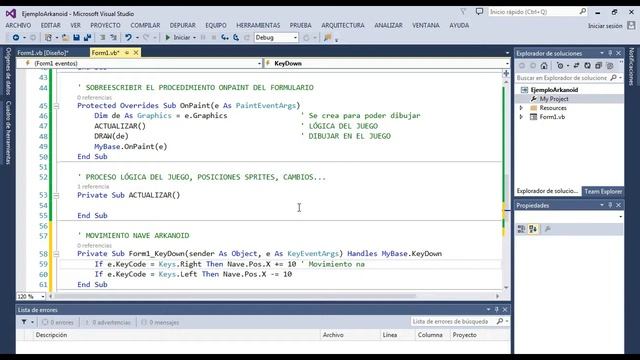Pin the Lista de errores panel

click(x=497, y=309)
